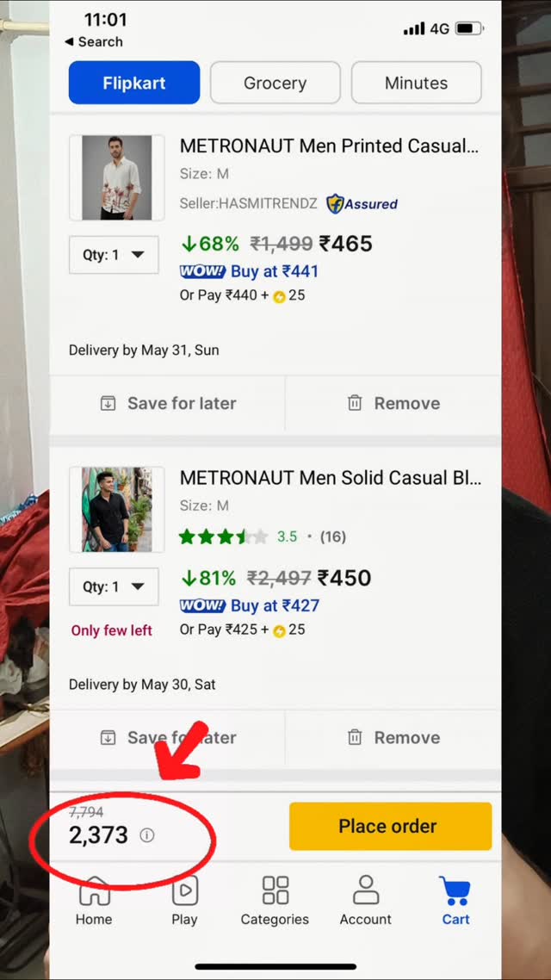Open the Account profile icon
This screenshot has height=980, width=551.
tap(366, 890)
